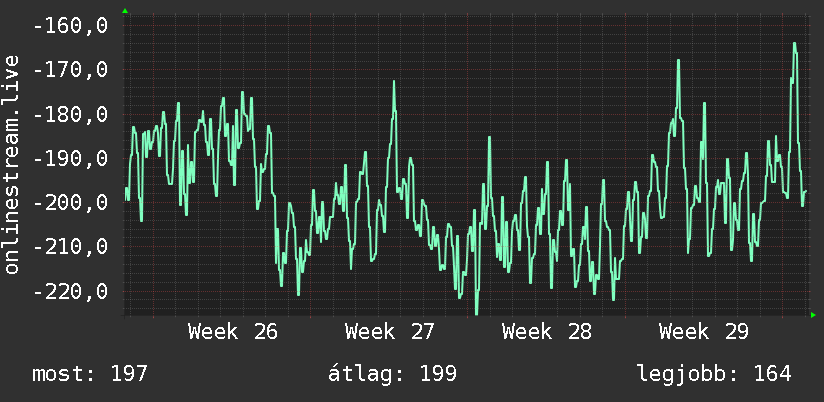Click the Week 28 axis label
824x402 pixels.
tap(547, 332)
